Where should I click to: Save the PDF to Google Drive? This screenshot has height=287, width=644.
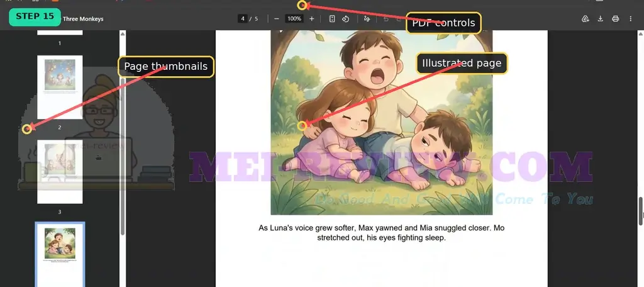click(x=586, y=19)
